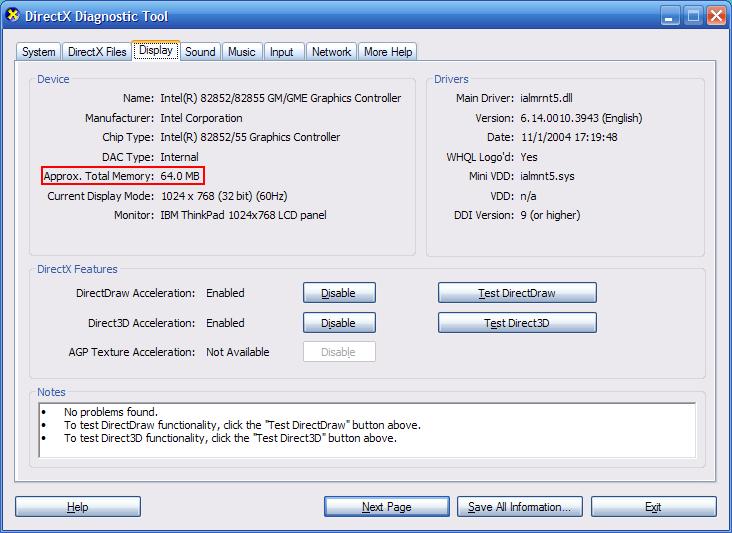Click the note about testing DirectDraw functionality
This screenshot has height=533, width=732.
coord(242,425)
